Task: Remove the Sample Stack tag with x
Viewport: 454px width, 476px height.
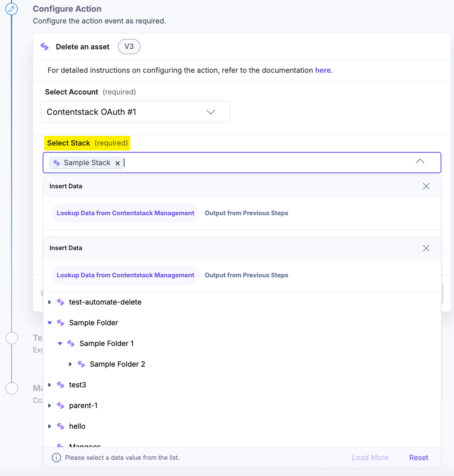Action: (118, 163)
